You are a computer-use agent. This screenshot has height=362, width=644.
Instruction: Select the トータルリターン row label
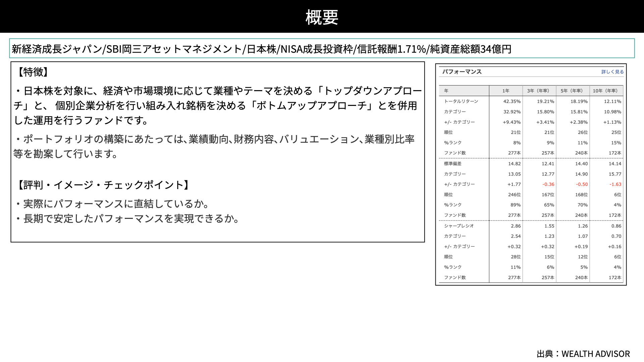click(x=461, y=101)
